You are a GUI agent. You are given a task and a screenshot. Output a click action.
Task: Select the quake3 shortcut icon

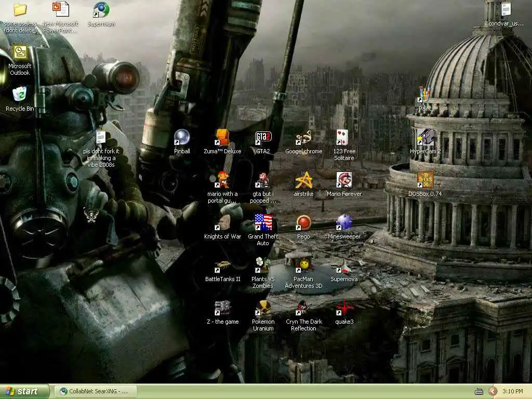[x=344, y=308]
